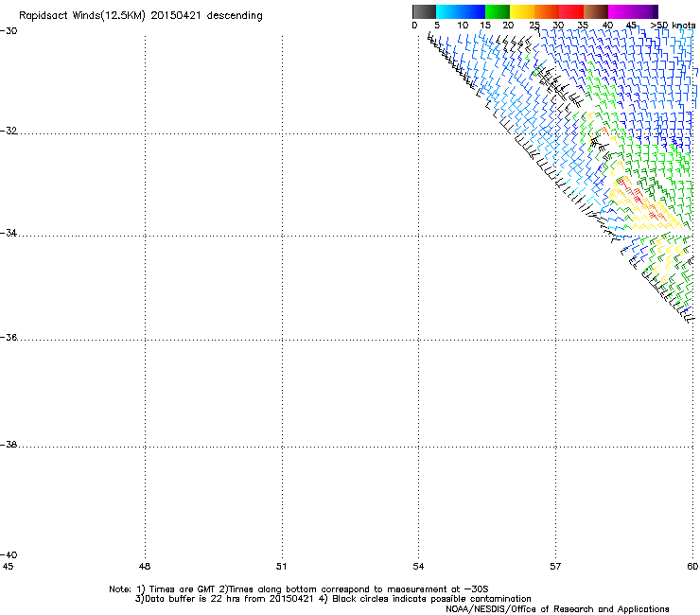Screen dimensions: 700x615
Task: Select latitude axis label -34
Action: coord(9,233)
